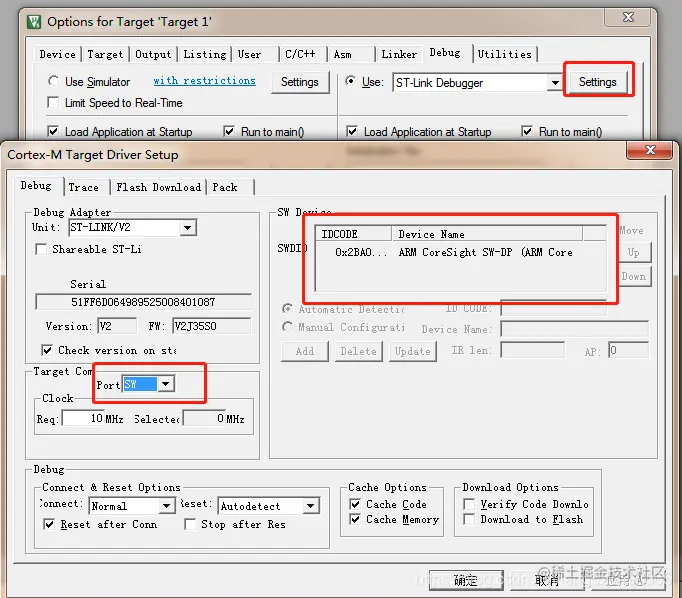The height and width of the screenshot is (598, 682).
Task: Click the IDCODE column header
Action: tap(353, 234)
